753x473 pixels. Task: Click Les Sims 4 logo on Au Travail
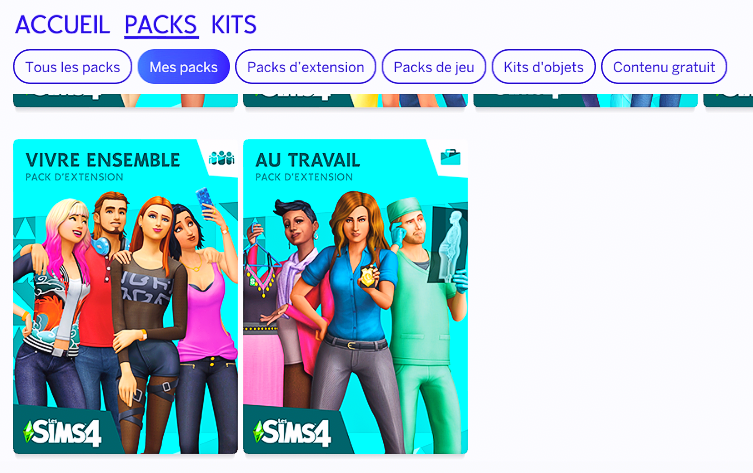click(x=292, y=432)
